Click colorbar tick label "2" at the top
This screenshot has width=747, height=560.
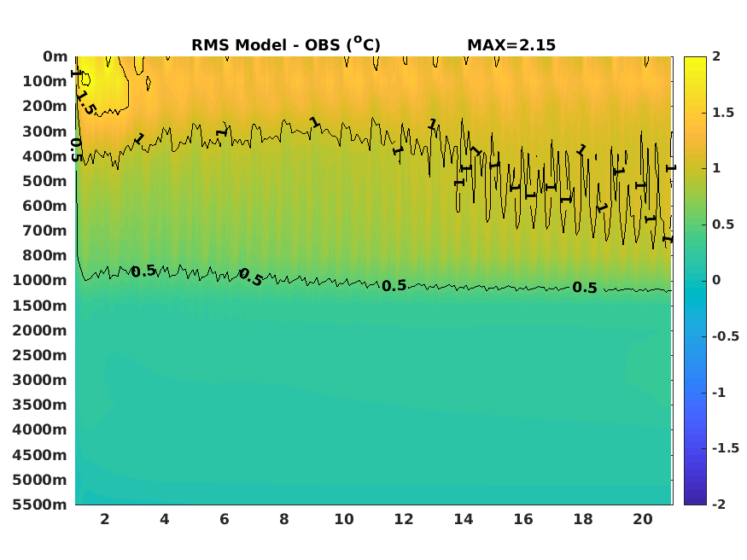(x=716, y=56)
